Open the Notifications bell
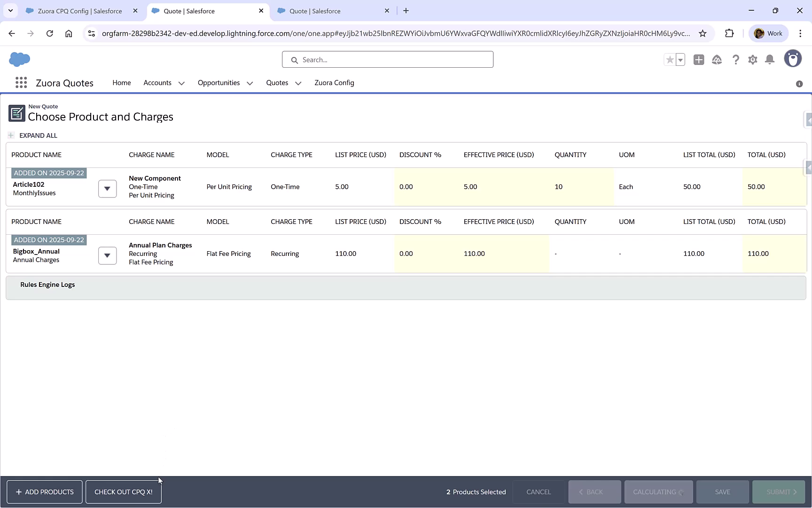Screen dimensions: 812x508 click(769, 60)
